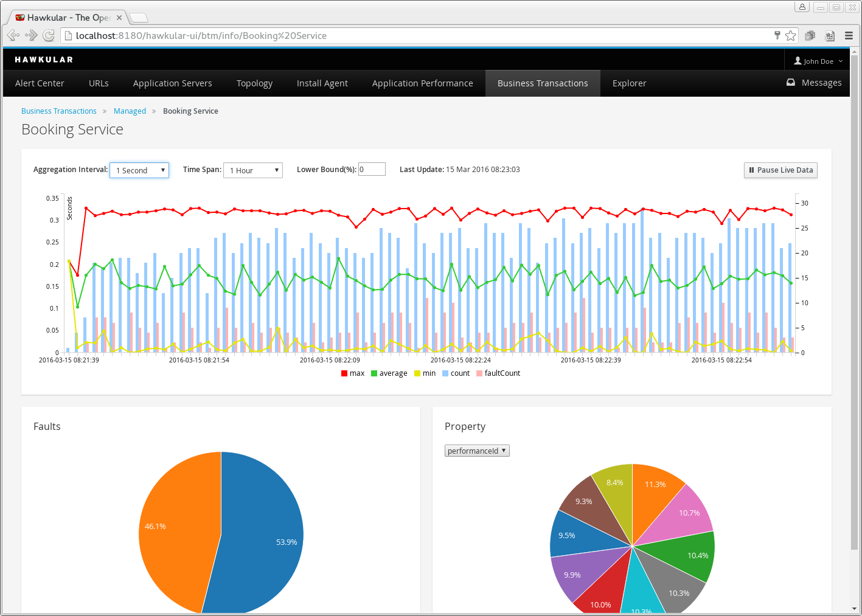
Task: Click the clipboard extension icon in toolbar
Action: [810, 35]
